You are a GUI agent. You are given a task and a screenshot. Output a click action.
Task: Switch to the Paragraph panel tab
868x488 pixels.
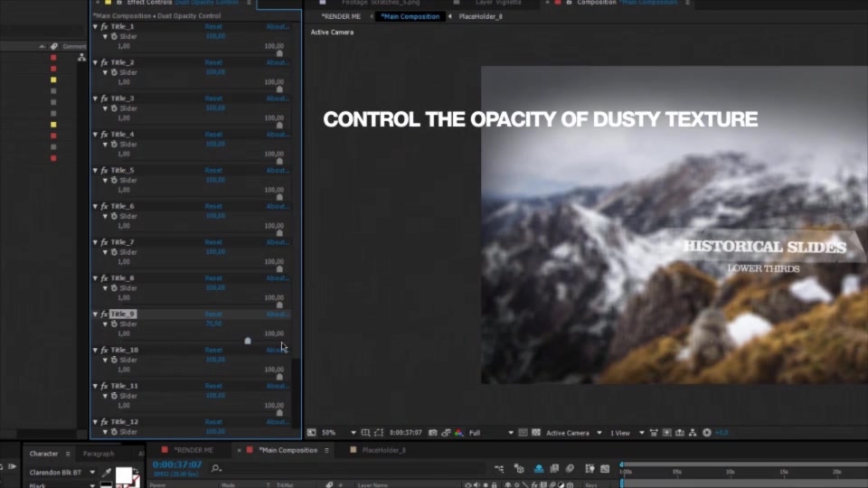(99, 454)
